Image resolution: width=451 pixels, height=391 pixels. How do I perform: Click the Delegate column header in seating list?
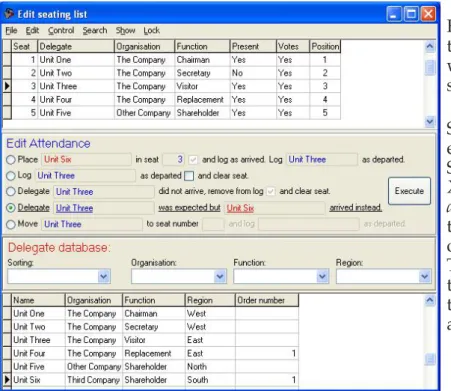click(76, 46)
